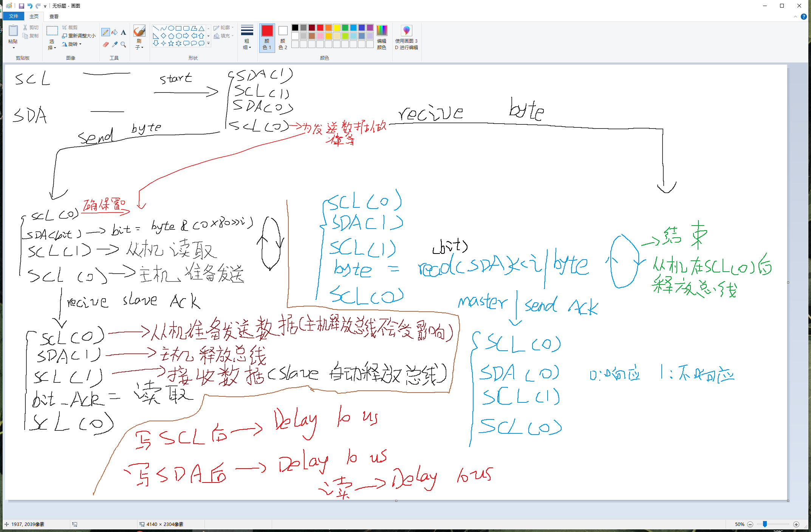This screenshot has width=811, height=532.
Task: Open 编辑颜色 edit colors dialog
Action: [x=382, y=37]
